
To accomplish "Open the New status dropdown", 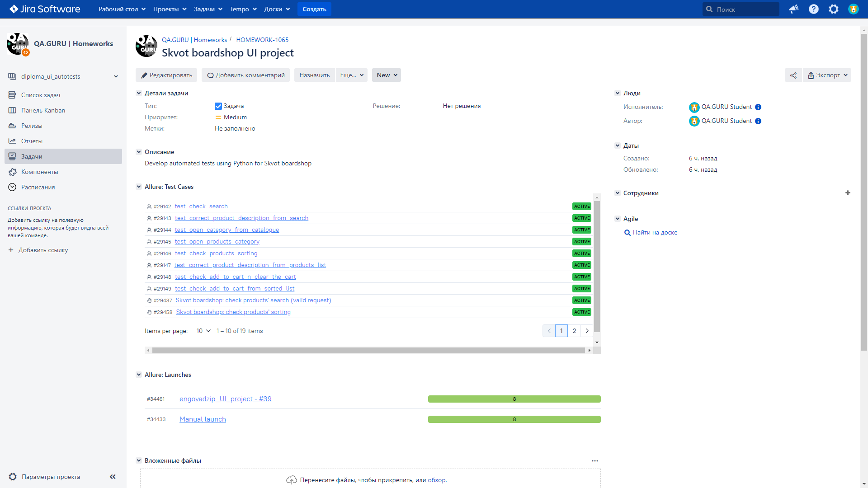I will click(x=387, y=75).
